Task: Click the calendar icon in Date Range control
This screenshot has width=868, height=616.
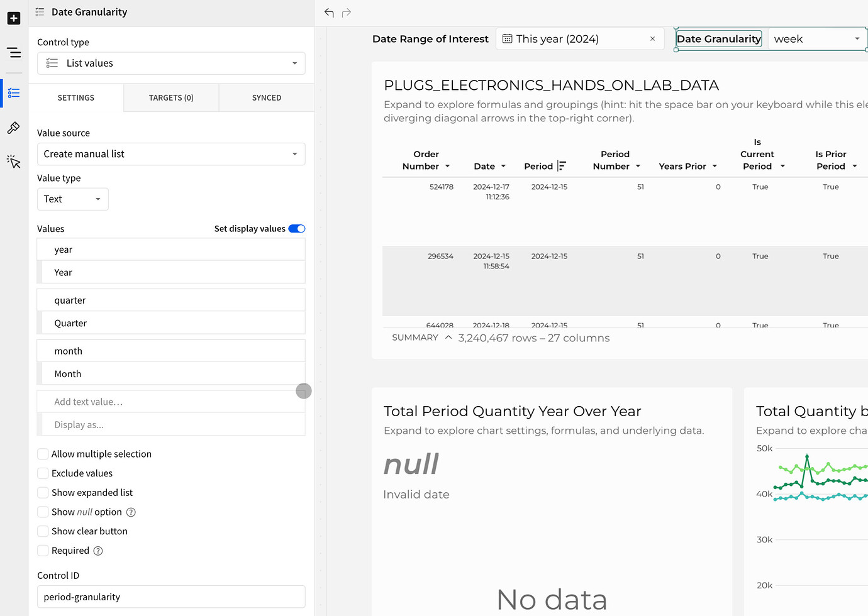Action: coord(507,38)
